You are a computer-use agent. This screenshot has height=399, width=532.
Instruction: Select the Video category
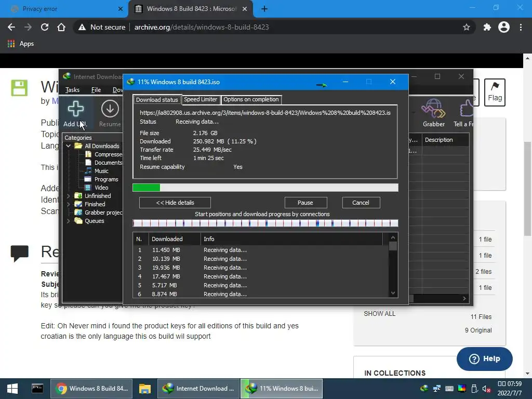(97, 188)
